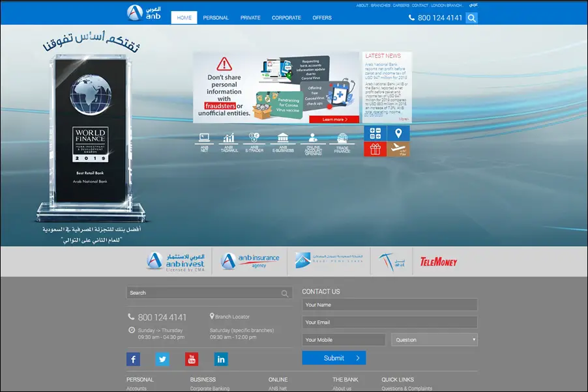The image size is (588, 392).
Task: Click the footer Search input field
Action: pyautogui.click(x=209, y=292)
